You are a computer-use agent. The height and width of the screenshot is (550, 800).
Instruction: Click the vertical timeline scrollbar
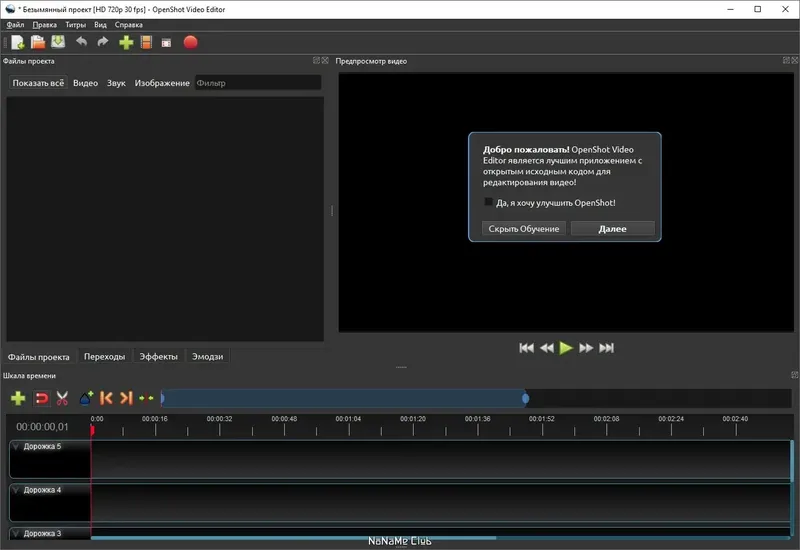792,462
